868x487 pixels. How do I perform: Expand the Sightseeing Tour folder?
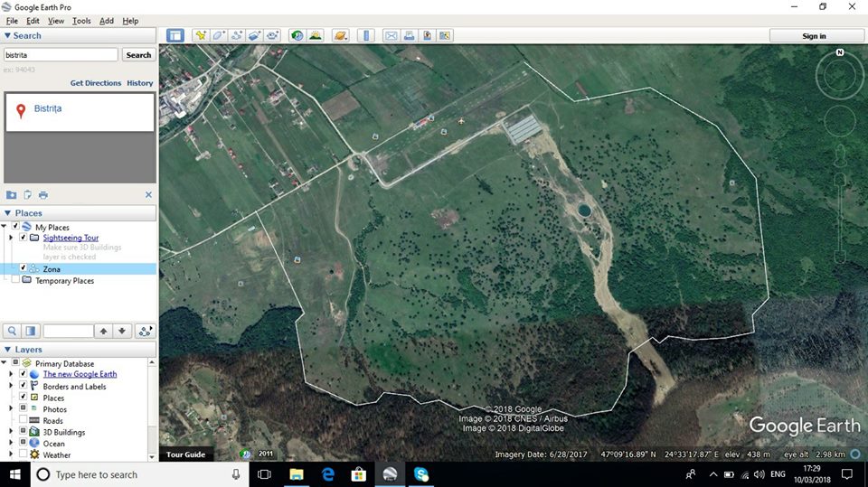pos(11,238)
